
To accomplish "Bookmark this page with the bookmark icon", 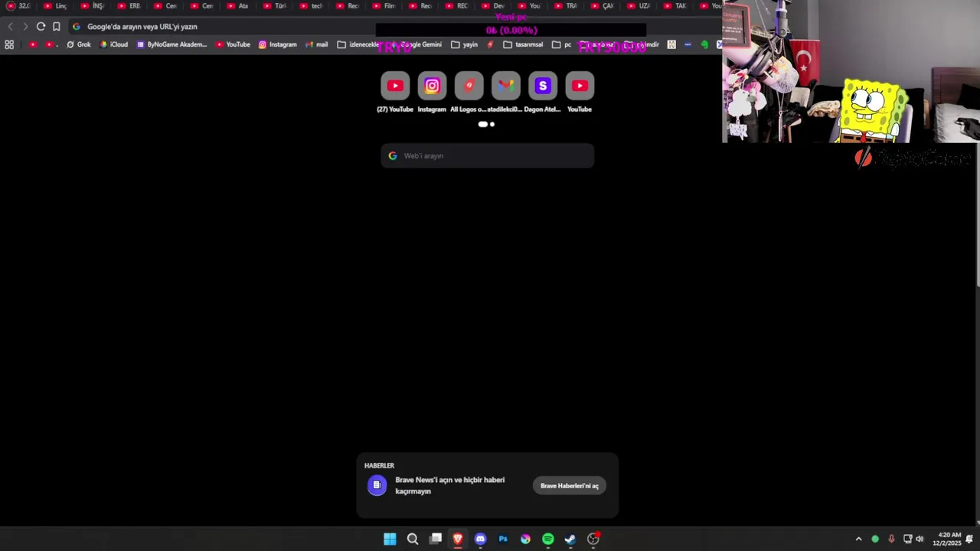I will pyautogui.click(x=57, y=26).
